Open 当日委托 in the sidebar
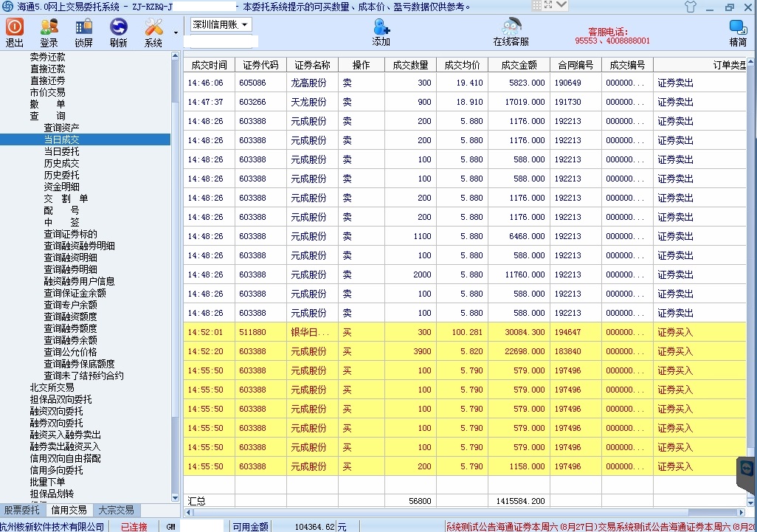Viewport: 757px width, 532px height. point(61,151)
